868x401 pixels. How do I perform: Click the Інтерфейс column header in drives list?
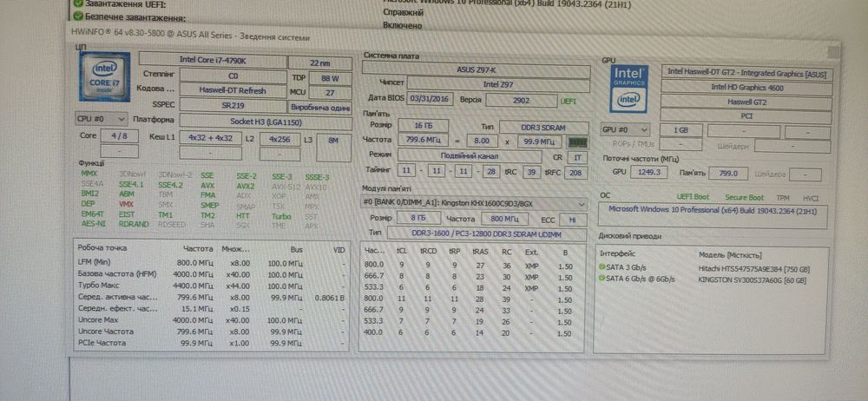618,253
